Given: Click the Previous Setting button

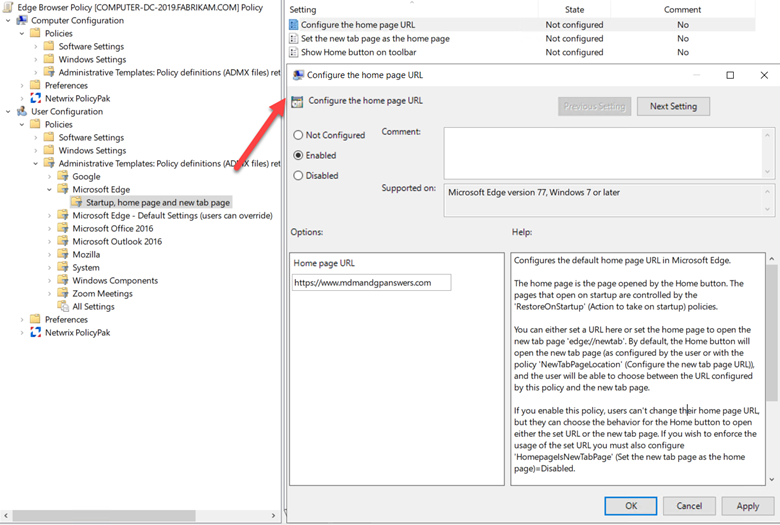Looking at the screenshot, I should [x=594, y=106].
